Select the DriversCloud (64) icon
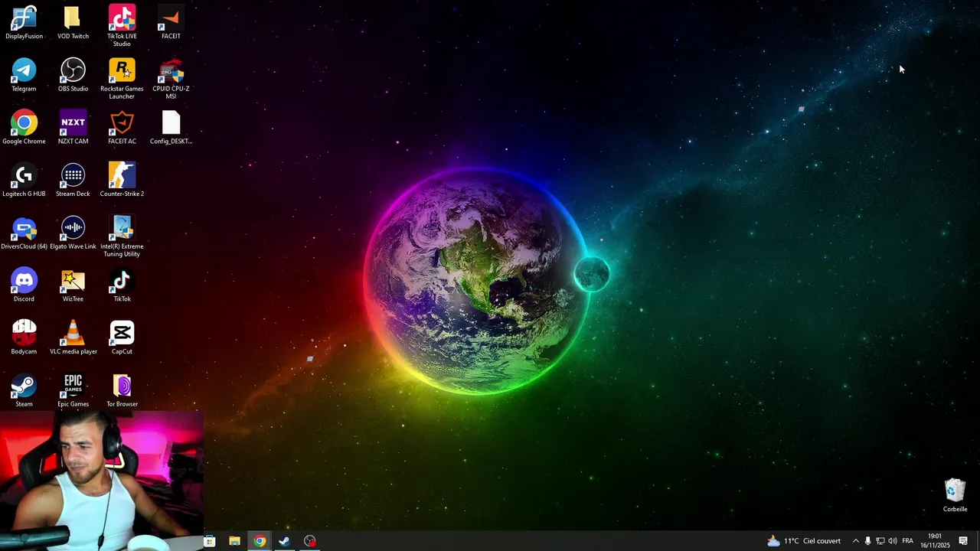The image size is (980, 551). coord(24,233)
